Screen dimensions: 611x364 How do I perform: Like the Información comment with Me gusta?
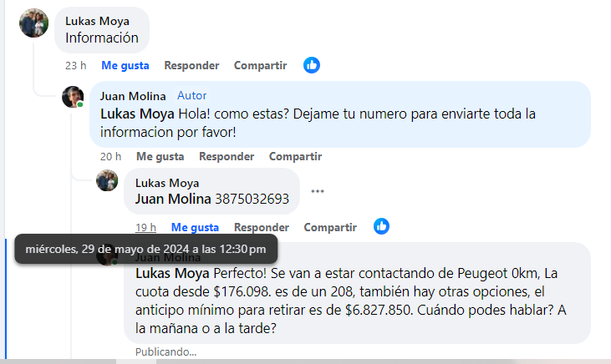[x=125, y=65]
